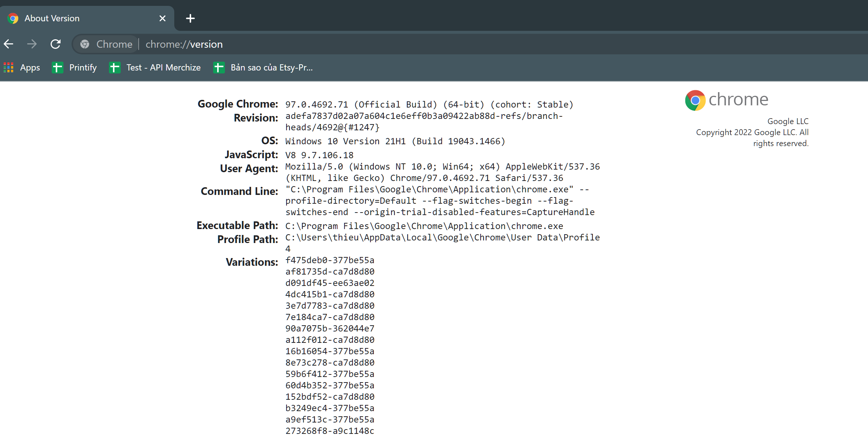Click the Chrome logo on page
Viewport: 868px width, 435px height.
click(726, 100)
